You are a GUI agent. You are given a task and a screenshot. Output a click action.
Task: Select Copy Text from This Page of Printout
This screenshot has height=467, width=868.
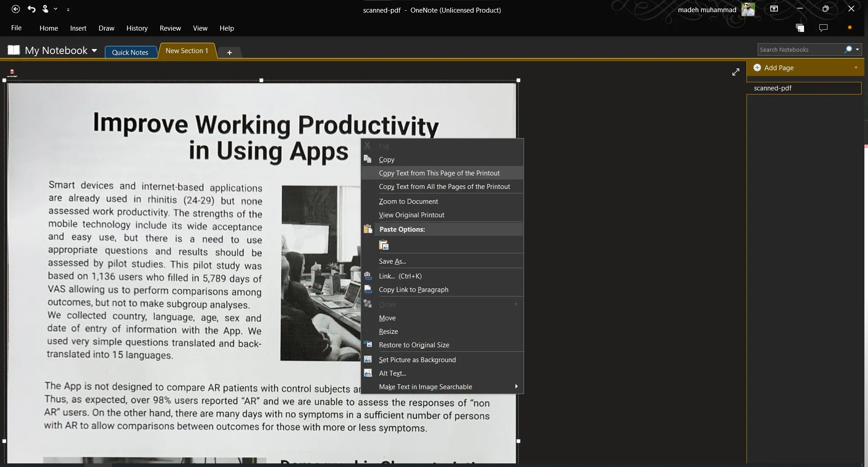(x=439, y=173)
